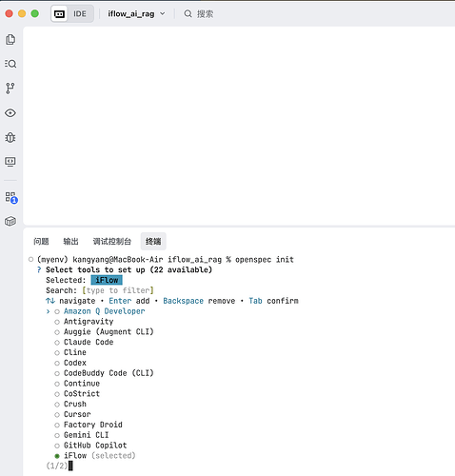Screen dimensions: 455x476
Task: Open the package cube sidebar icon
Action: (10, 221)
